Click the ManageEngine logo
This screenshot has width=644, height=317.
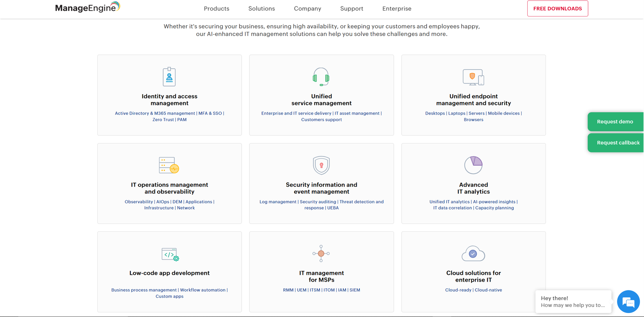click(x=87, y=7)
